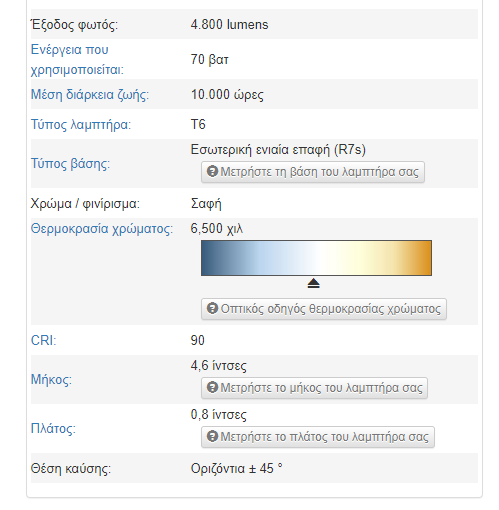Click question icon beside Μετρήστε το πλάτος
The width and height of the screenshot is (499, 510).
(212, 436)
